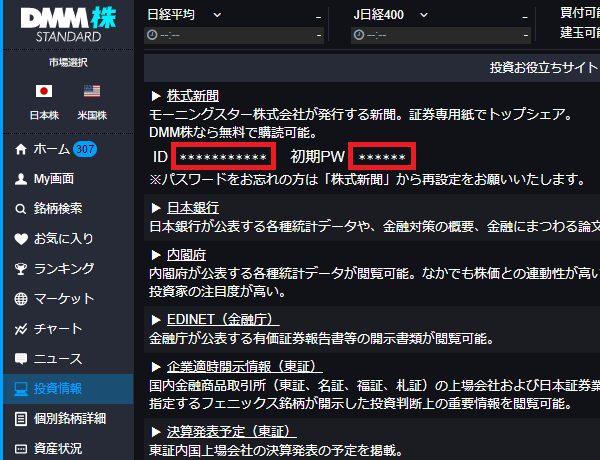Select 投資情報 in the sidebar

tap(68, 389)
